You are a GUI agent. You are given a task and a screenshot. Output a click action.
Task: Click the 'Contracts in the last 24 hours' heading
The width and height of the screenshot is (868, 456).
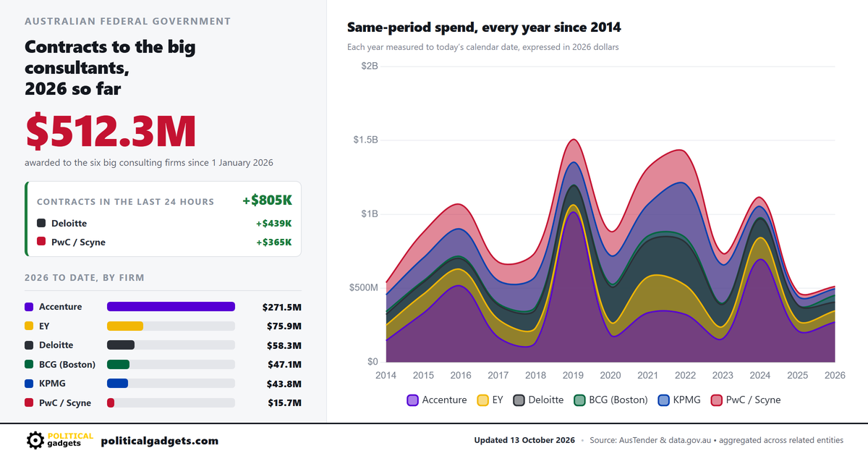(x=125, y=202)
